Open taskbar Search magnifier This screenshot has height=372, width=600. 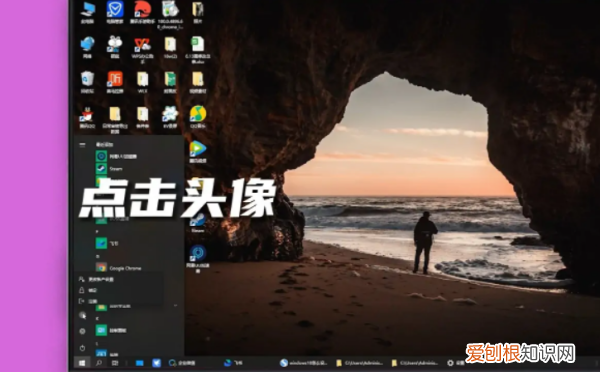(x=99, y=363)
